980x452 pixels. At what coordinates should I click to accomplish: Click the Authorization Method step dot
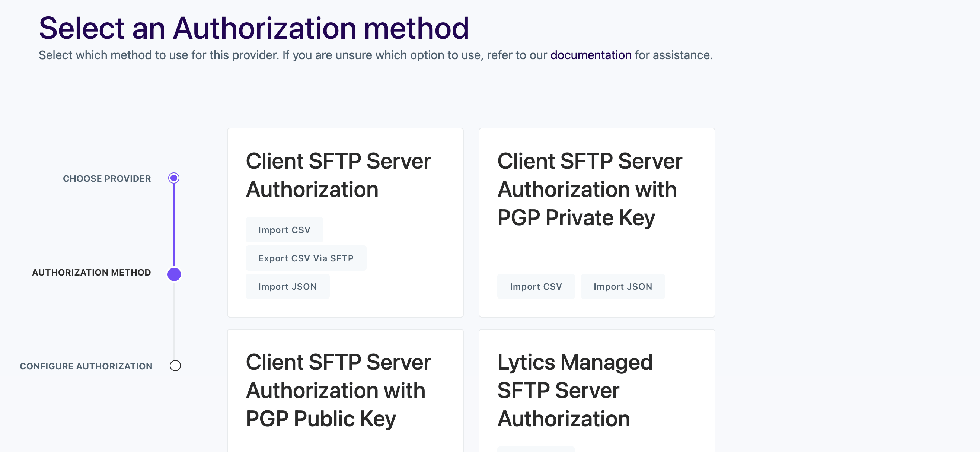pyautogui.click(x=174, y=274)
